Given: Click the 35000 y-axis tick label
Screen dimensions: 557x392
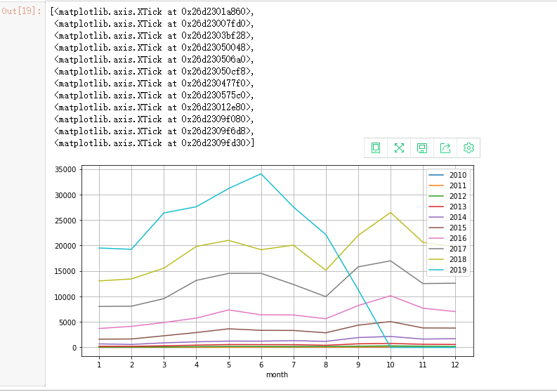Looking at the screenshot, I should [65, 169].
